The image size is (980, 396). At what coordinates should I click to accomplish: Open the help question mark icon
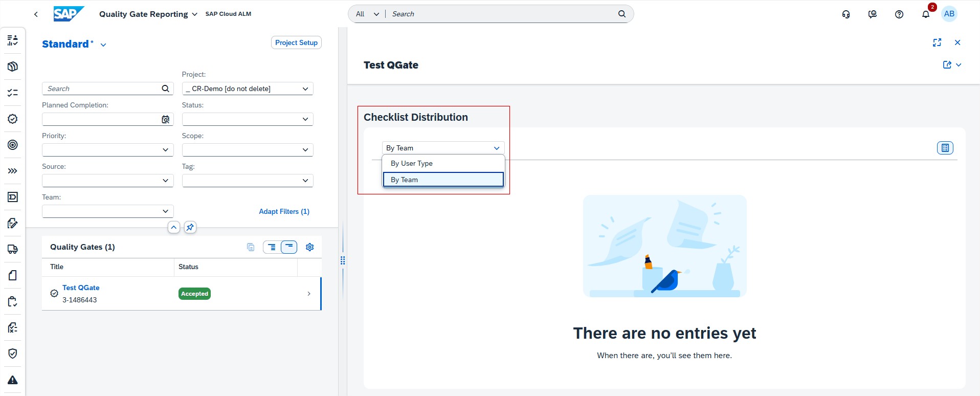(899, 14)
